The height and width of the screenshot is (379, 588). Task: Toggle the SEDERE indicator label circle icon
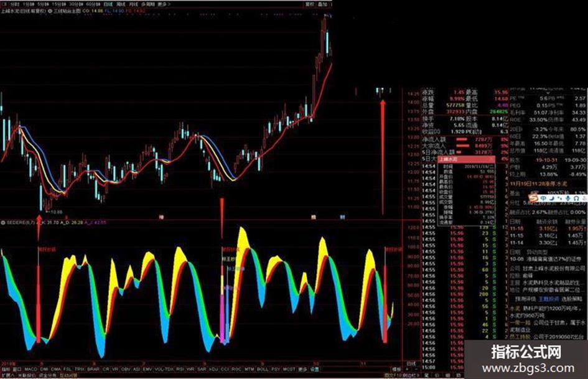tap(3, 223)
